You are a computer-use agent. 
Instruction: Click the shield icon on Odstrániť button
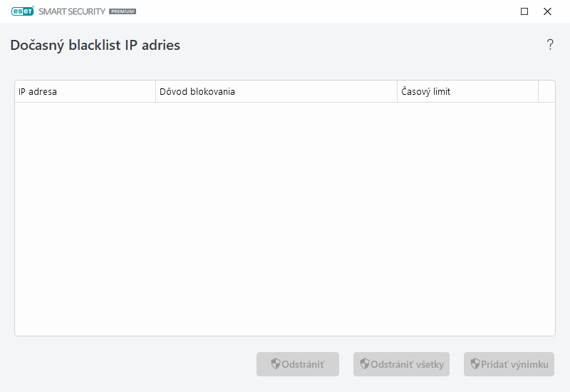coord(276,364)
